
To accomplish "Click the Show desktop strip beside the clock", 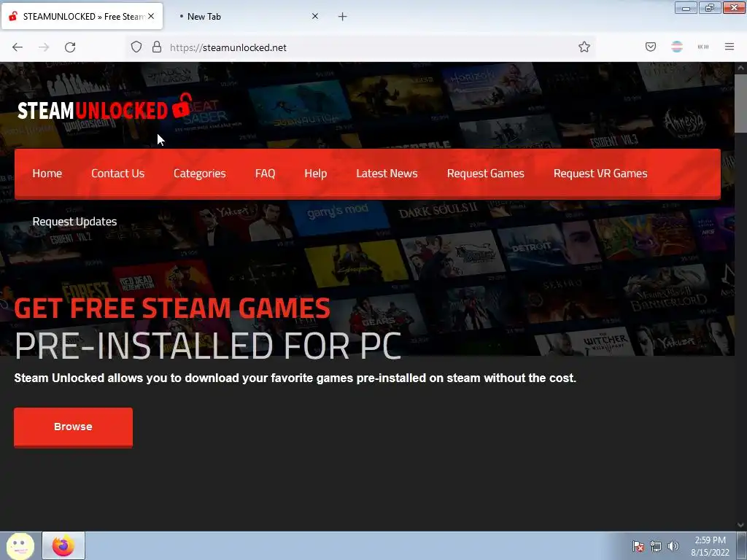I will (x=743, y=545).
